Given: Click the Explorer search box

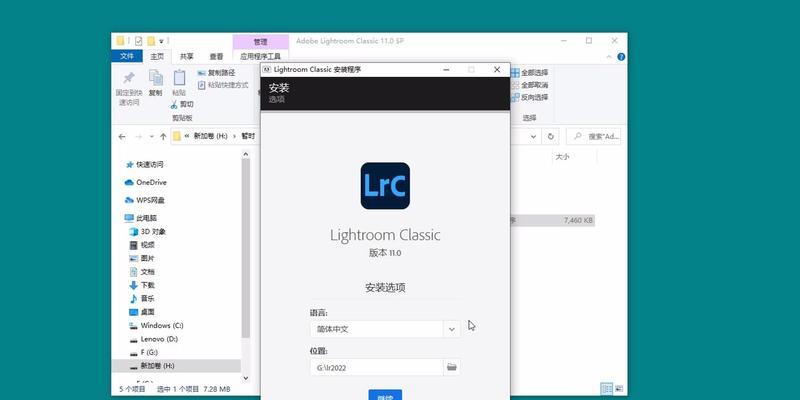Looking at the screenshot, I should point(593,137).
